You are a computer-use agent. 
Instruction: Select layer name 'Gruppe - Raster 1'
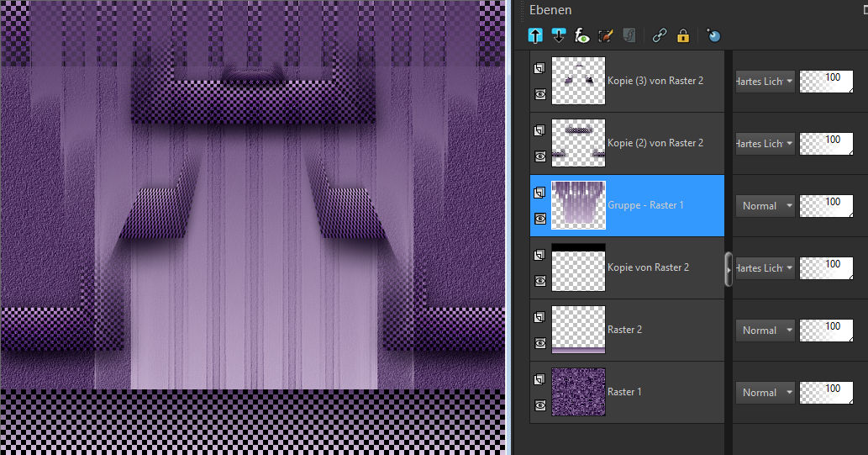(x=645, y=205)
